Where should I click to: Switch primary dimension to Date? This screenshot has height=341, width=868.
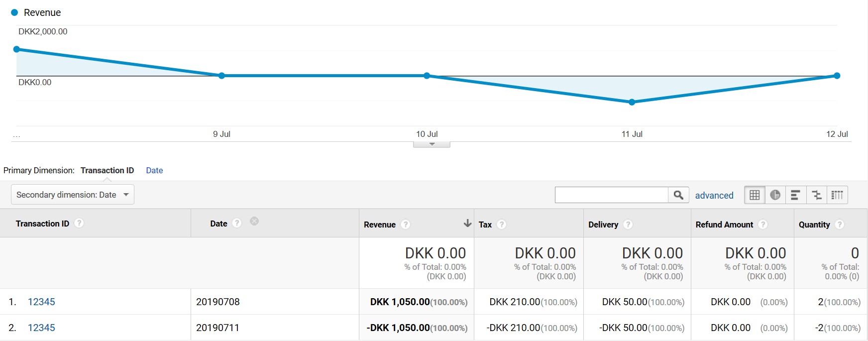[x=154, y=170]
